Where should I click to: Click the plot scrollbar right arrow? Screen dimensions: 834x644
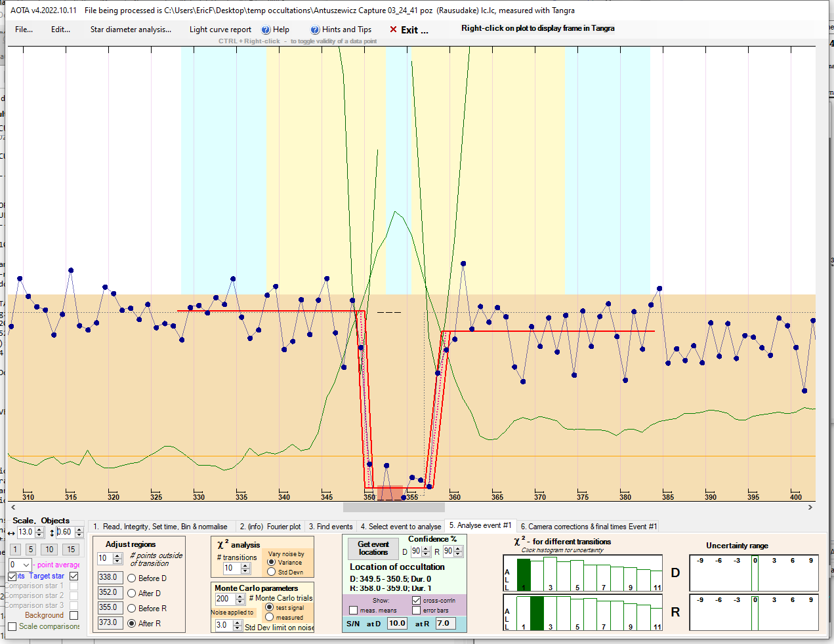[x=810, y=507]
